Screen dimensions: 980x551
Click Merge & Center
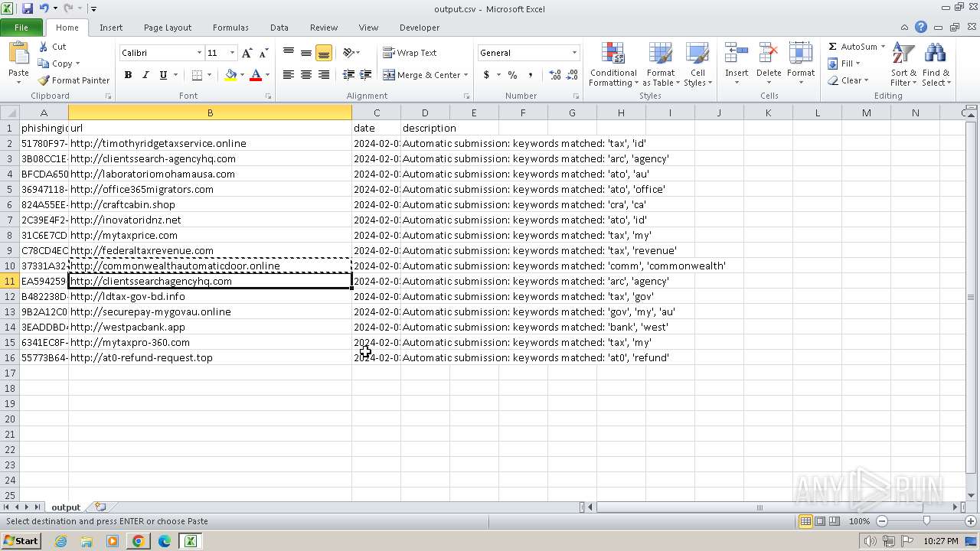(422, 75)
